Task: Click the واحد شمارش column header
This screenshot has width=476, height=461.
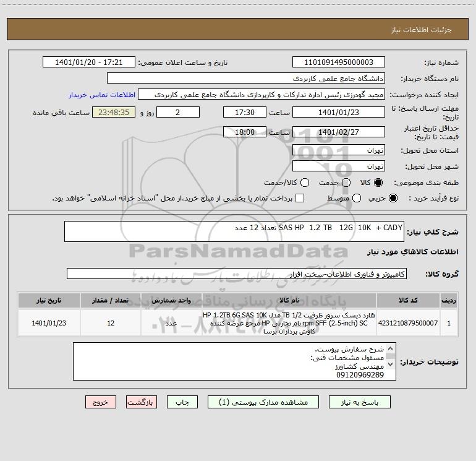Action: (171, 301)
